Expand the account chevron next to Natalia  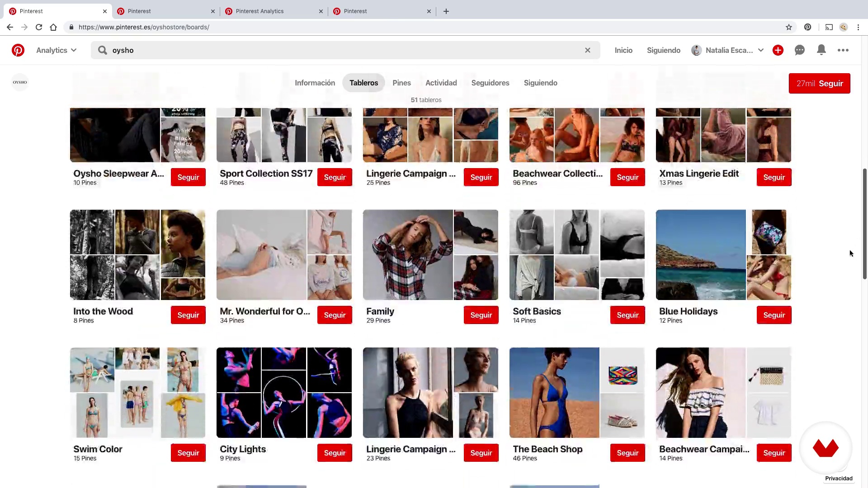pos(761,50)
